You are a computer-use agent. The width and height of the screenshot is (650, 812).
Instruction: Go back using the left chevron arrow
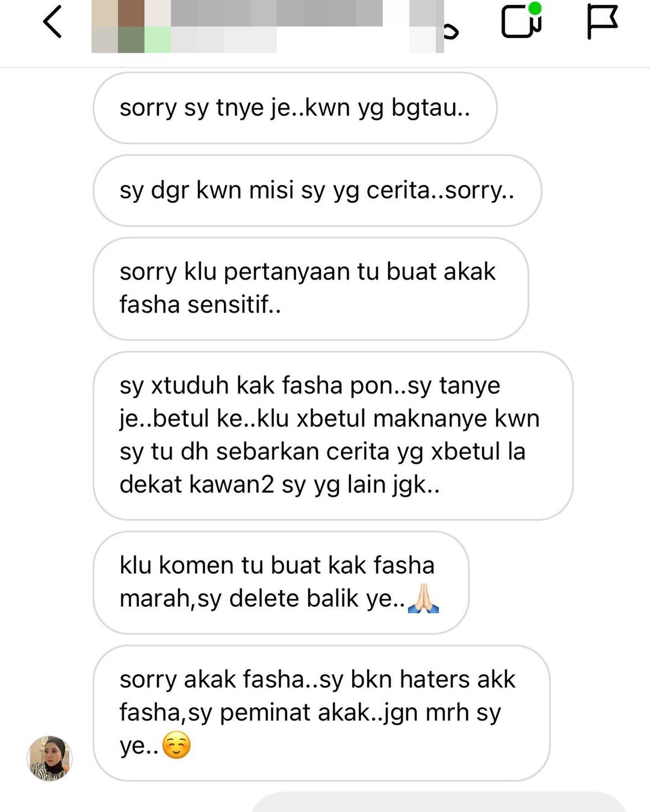[x=52, y=22]
